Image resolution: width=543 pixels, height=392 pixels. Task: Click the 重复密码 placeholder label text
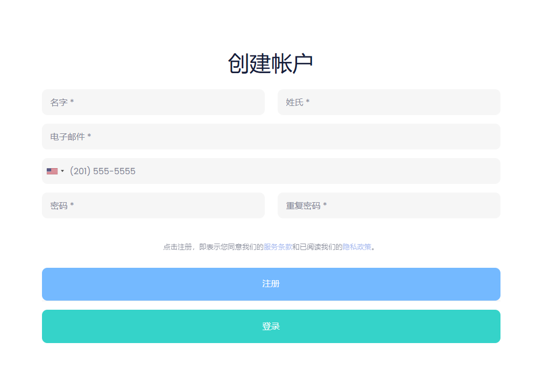[x=303, y=205]
